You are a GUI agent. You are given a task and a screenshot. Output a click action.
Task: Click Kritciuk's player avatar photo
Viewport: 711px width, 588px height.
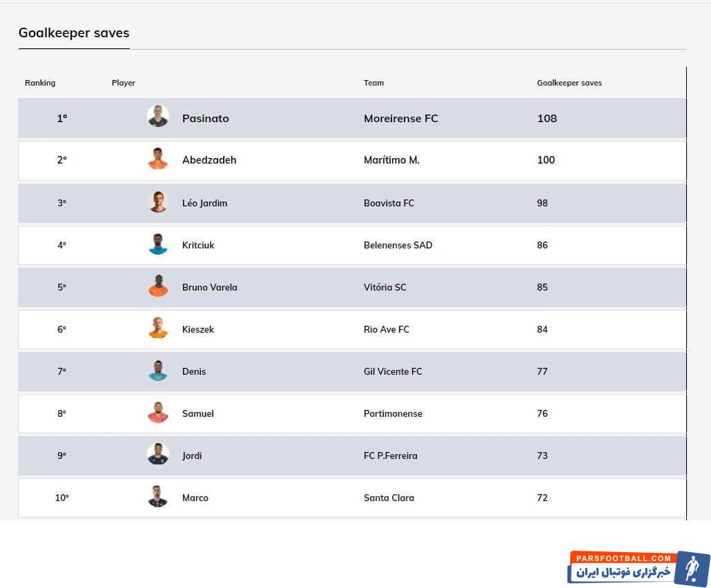pos(158,244)
